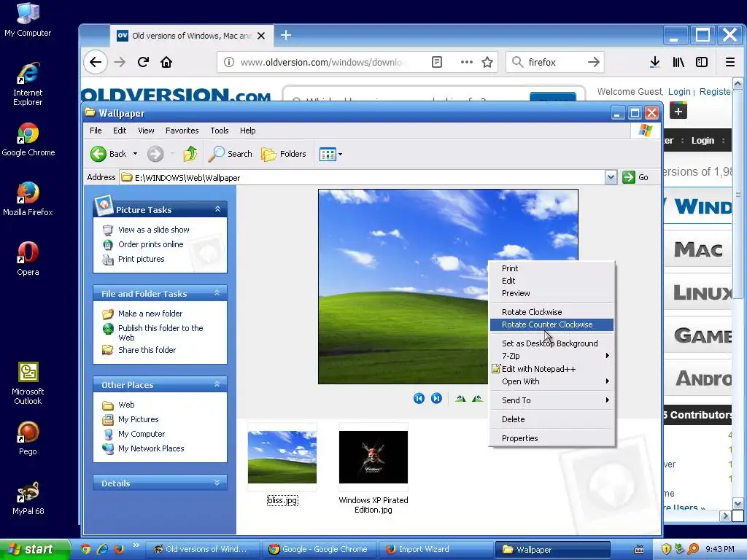Choose Rotate Counter Clockwise menu entry
Image resolution: width=747 pixels, height=560 pixels.
click(551, 324)
